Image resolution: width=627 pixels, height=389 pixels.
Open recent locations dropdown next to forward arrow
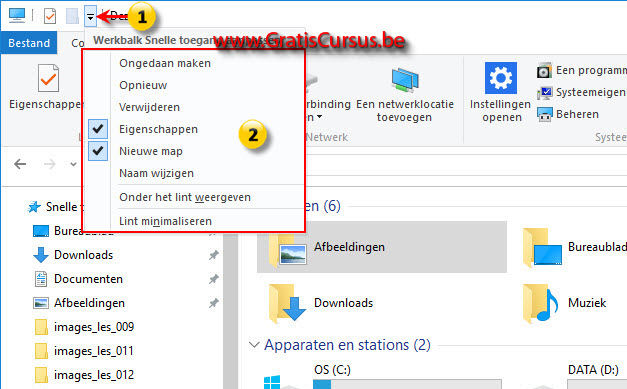coord(73,164)
